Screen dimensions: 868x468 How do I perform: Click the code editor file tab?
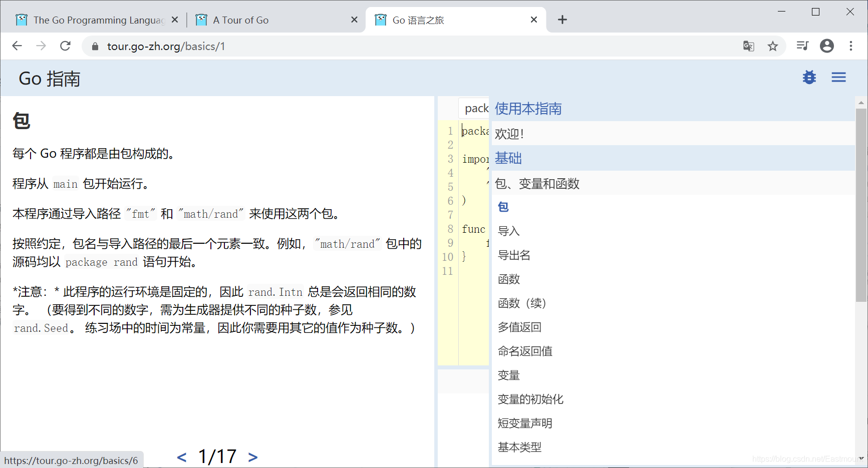(474, 108)
